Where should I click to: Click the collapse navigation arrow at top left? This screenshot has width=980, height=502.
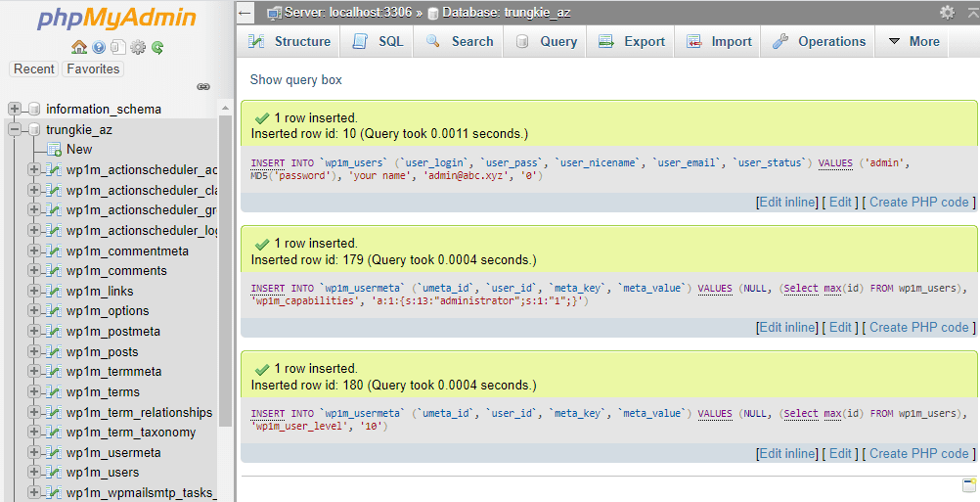pyautogui.click(x=245, y=13)
